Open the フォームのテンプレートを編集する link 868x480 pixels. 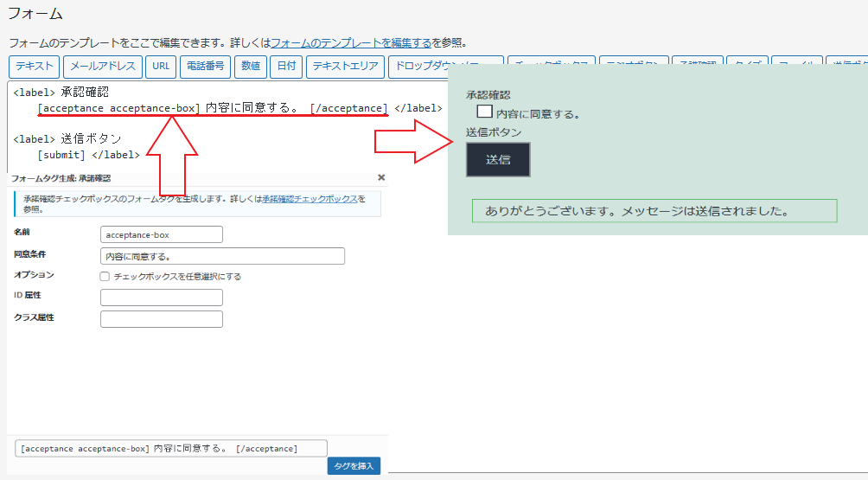point(351,42)
